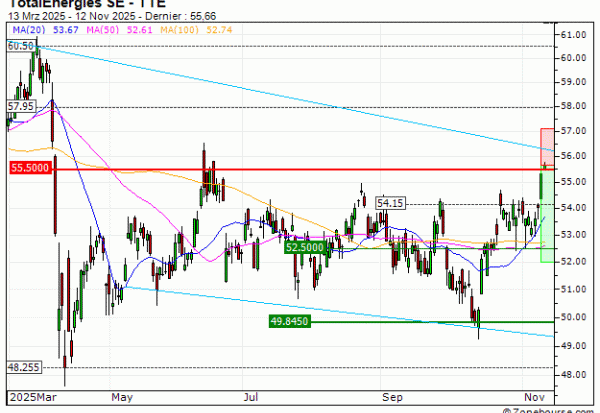600x413 pixels.
Task: Click the 48.00 y-axis tick label
Action: pyautogui.click(x=573, y=375)
